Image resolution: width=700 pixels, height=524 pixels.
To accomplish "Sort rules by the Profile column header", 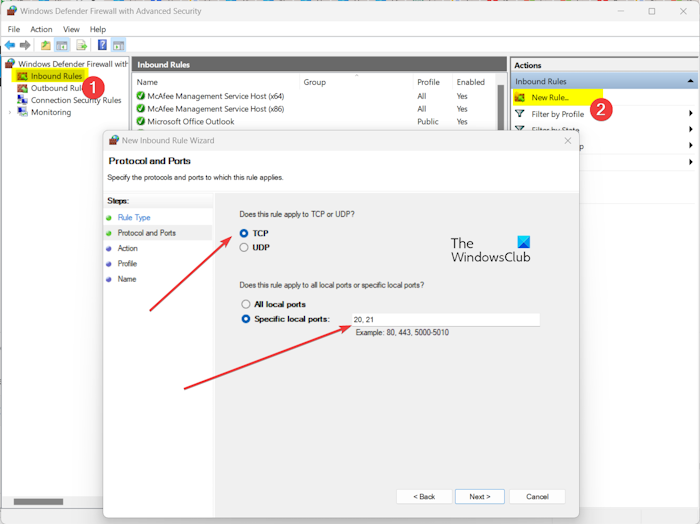I will [428, 82].
